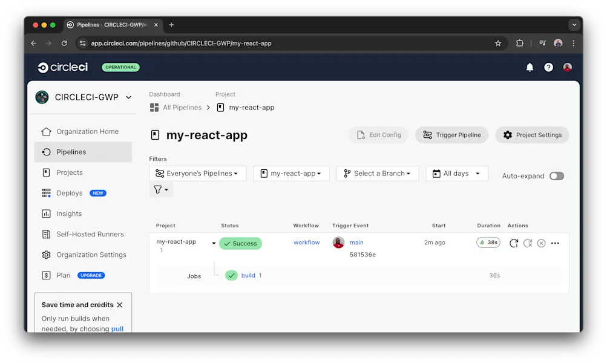Image resolution: width=607 pixels, height=364 pixels.
Task: Click the trigger user avatar in pipeline row
Action: pos(338,242)
